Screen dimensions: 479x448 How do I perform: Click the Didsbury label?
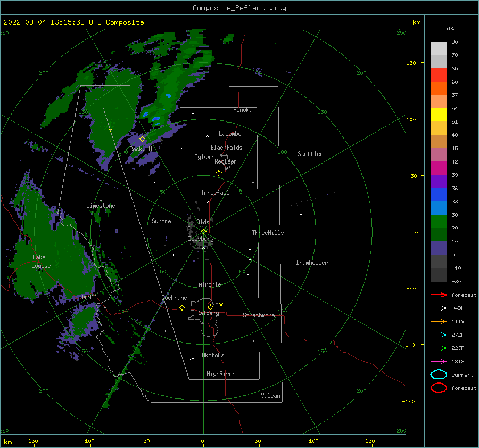tap(201, 239)
